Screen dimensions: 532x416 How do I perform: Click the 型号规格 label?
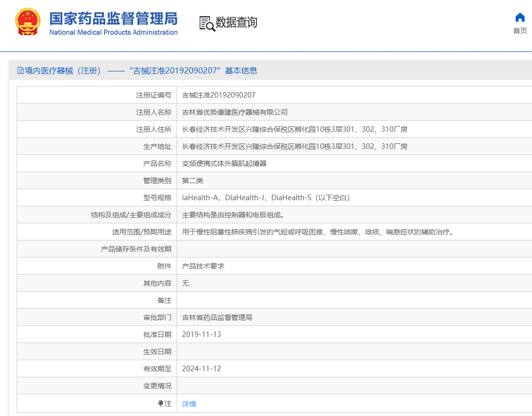(x=157, y=198)
